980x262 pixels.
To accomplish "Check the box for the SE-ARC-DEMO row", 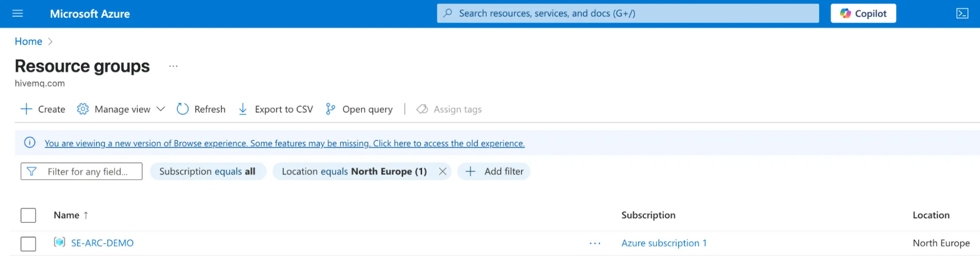I will [28, 244].
